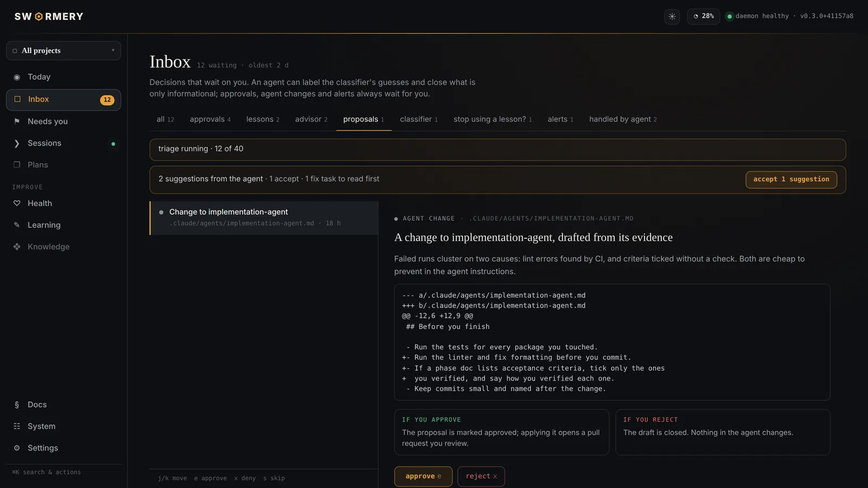Click the Today sidebar icon
Viewport: 868px width, 488px height.
coord(17,77)
